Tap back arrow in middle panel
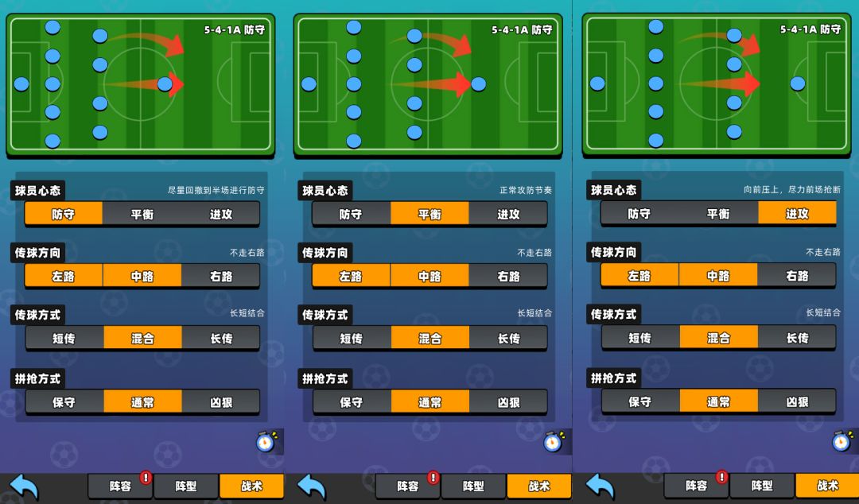This screenshot has width=859, height=504. point(311,486)
